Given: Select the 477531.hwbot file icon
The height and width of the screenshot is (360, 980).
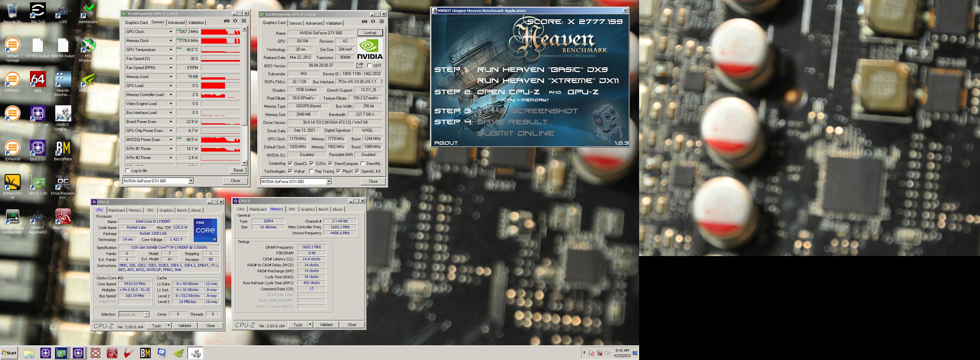Looking at the screenshot, I should pyautogui.click(x=38, y=48).
